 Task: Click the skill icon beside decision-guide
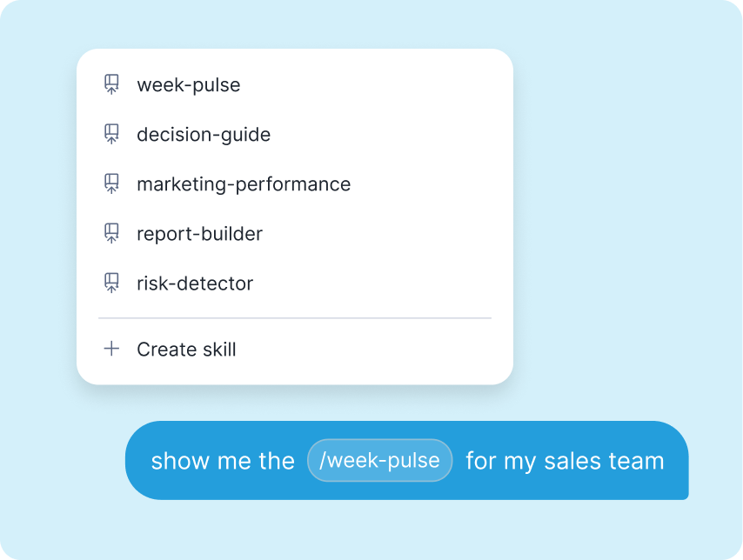(111, 134)
